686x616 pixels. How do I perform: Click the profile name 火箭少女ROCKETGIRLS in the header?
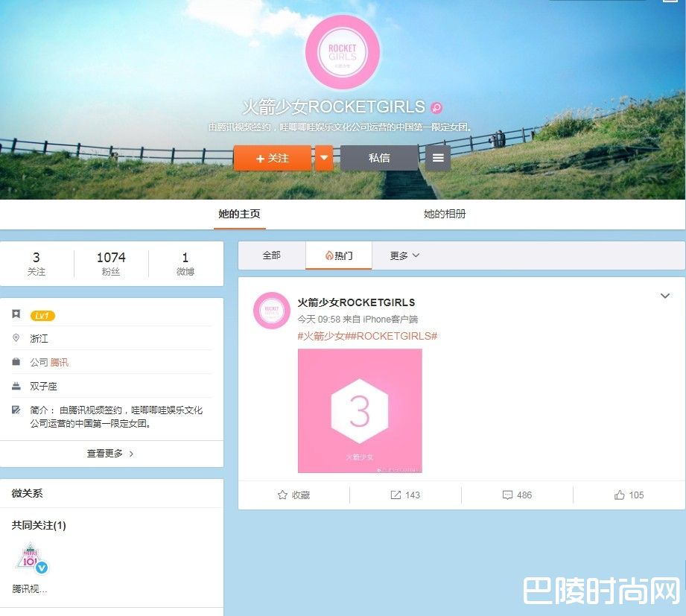334,107
